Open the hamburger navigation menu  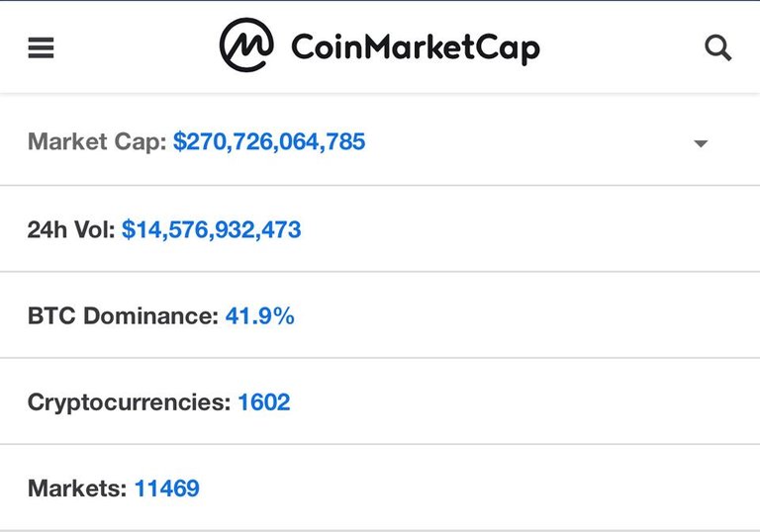tap(41, 47)
